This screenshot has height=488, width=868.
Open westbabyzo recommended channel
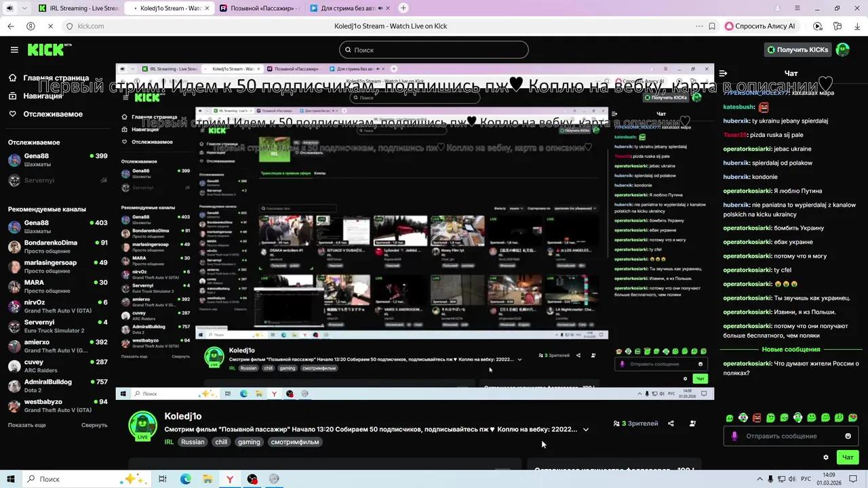click(58, 405)
